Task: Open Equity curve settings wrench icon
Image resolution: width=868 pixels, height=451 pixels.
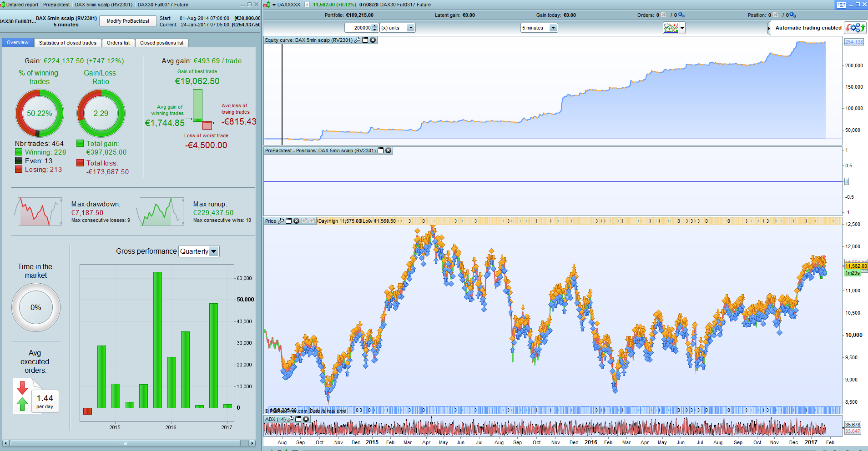Action: 358,40
